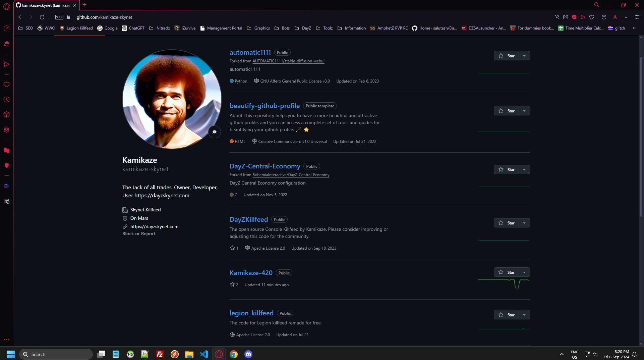
Task: Expand star lists dropdown for legion_killfeed
Action: 524,315
